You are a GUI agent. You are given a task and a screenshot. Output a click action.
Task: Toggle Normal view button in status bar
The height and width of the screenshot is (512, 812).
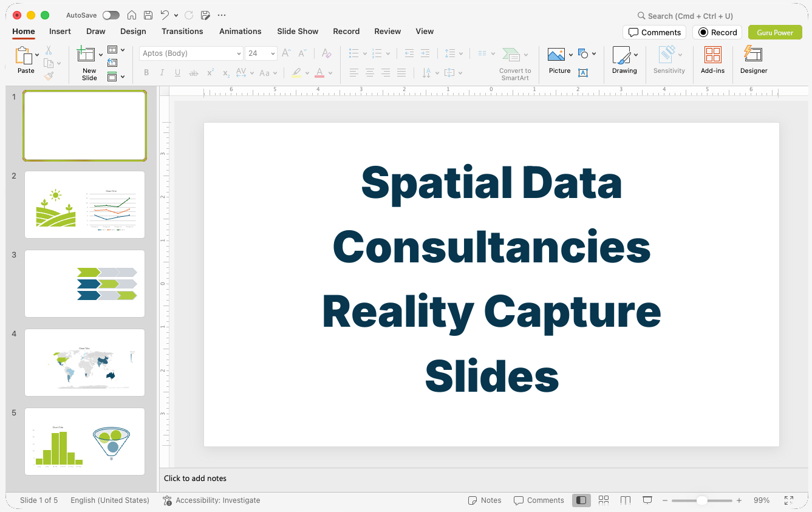pyautogui.click(x=581, y=500)
